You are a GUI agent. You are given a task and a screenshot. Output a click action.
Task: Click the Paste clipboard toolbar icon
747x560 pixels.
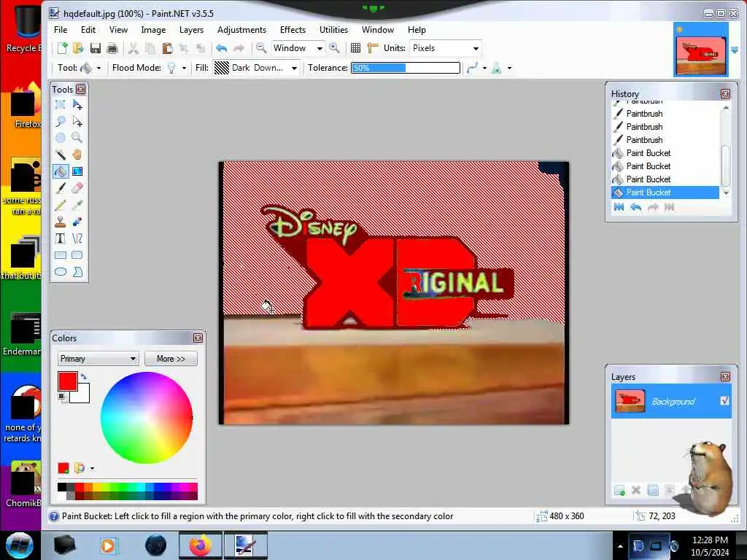[167, 48]
